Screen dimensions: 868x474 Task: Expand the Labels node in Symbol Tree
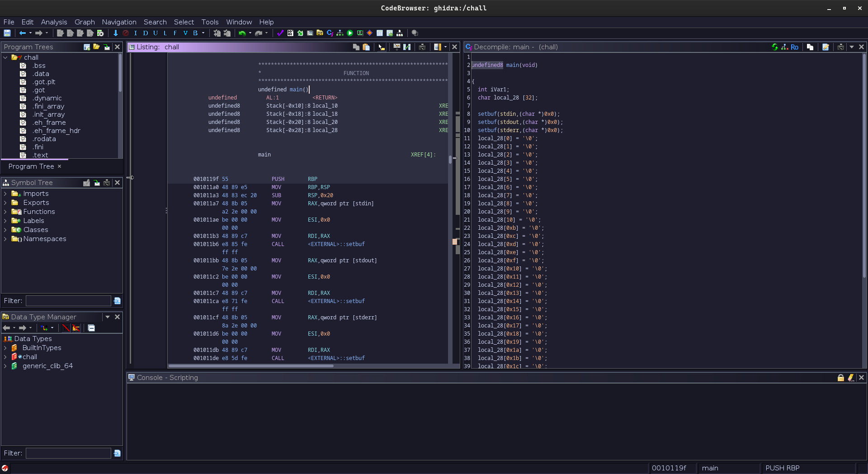click(x=5, y=221)
